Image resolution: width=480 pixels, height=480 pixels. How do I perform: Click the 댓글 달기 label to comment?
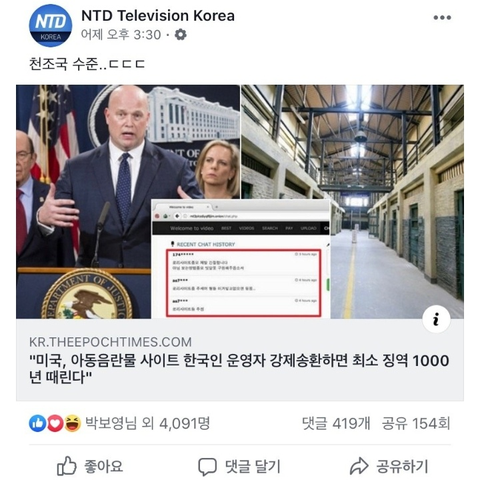pyautogui.click(x=252, y=466)
